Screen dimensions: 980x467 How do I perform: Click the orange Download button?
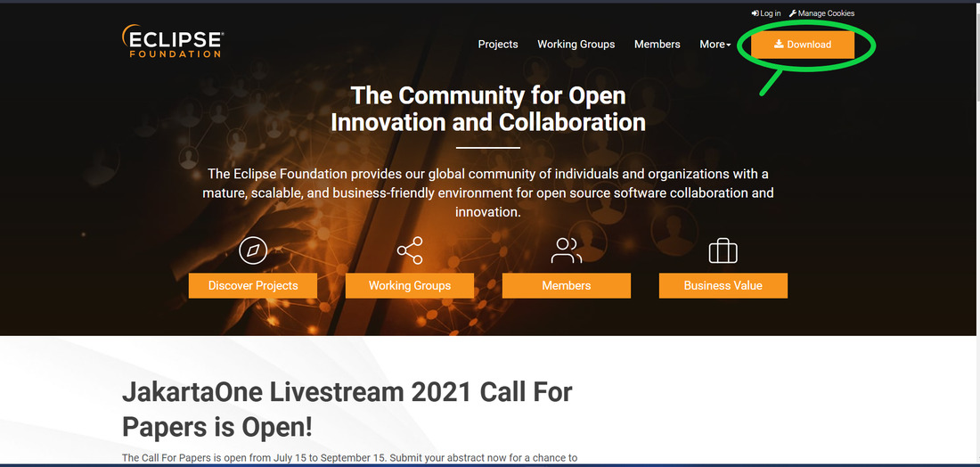803,45
